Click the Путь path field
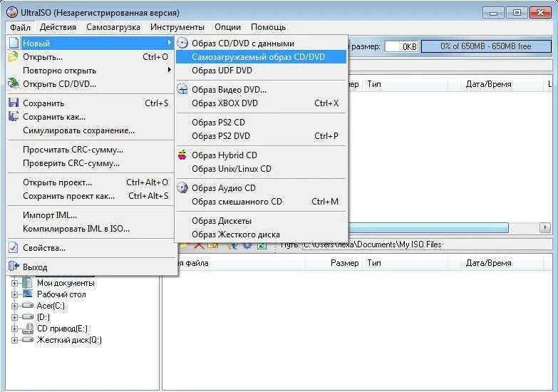 (x=426, y=244)
